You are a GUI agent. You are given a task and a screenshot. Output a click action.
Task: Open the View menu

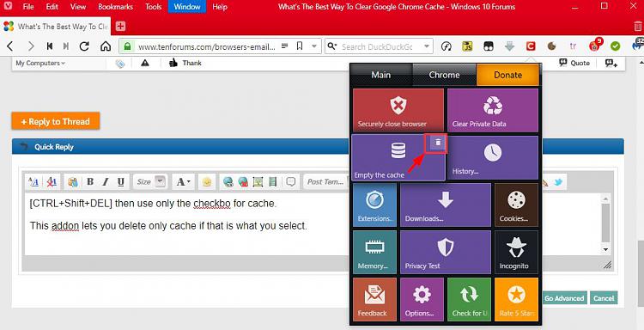point(78,7)
